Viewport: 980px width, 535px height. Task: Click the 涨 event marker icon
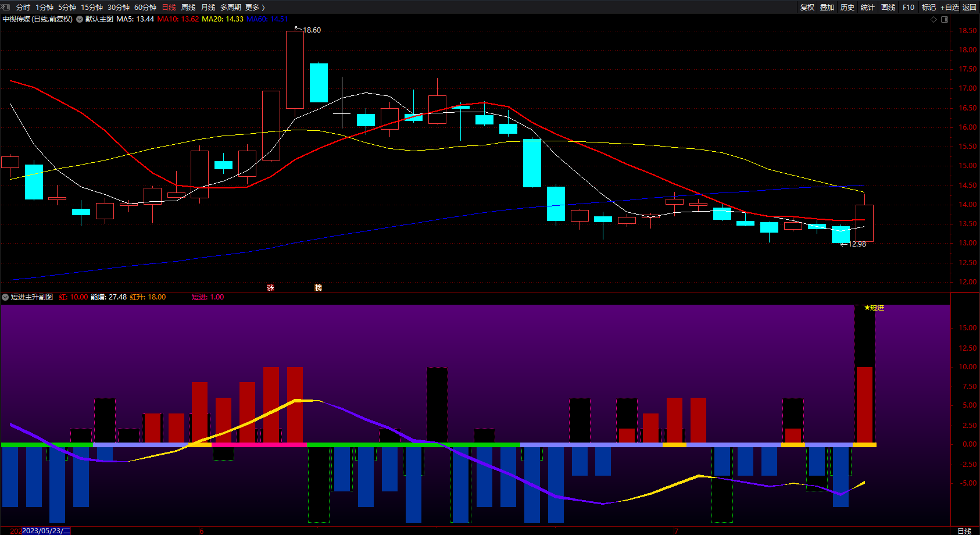pyautogui.click(x=270, y=287)
